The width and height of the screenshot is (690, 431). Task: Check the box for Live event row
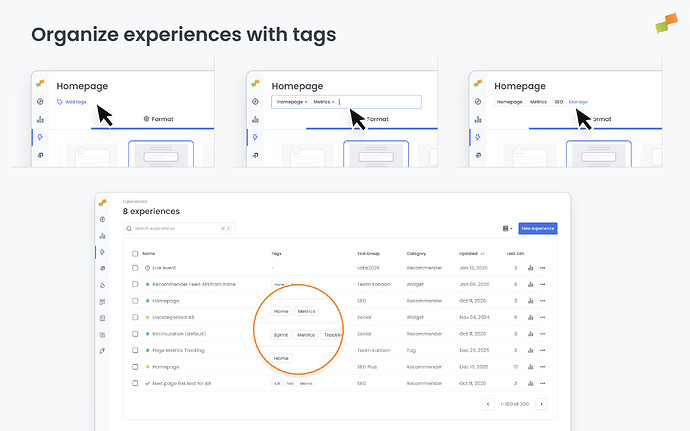click(x=135, y=268)
